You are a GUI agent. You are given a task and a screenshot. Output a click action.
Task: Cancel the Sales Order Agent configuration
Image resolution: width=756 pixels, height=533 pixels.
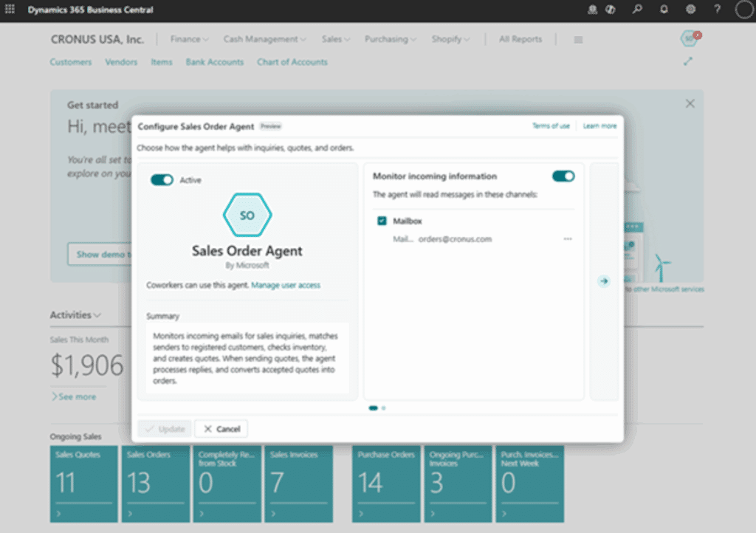coord(221,428)
